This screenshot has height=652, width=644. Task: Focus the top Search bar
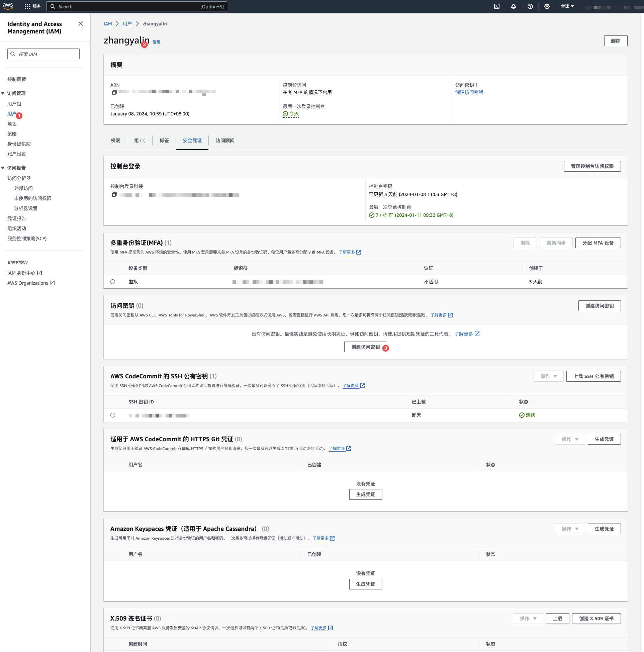(x=137, y=6)
